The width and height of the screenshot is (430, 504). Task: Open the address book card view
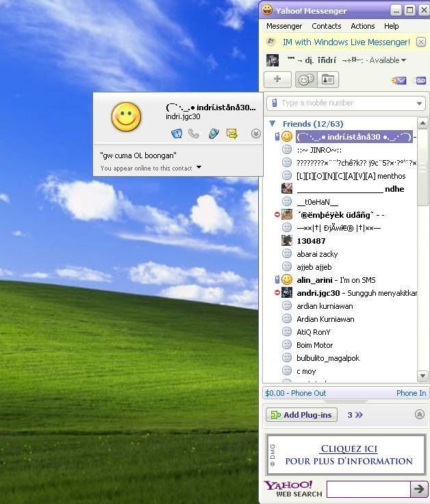pos(328,79)
